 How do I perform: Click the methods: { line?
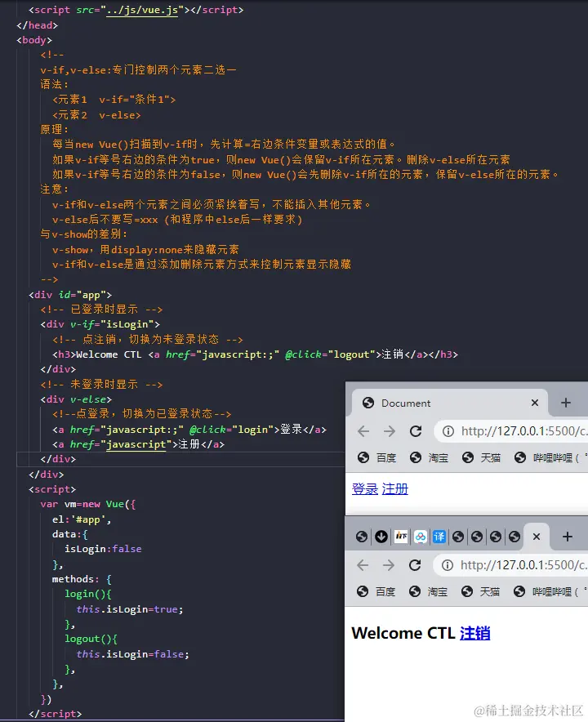click(82, 579)
